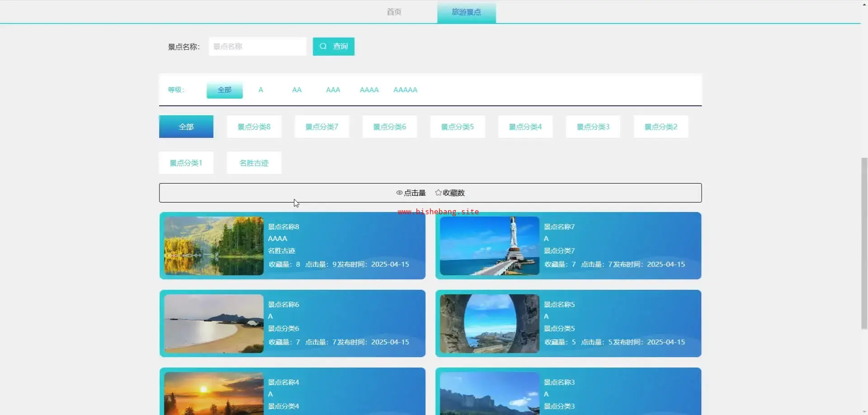This screenshot has height=415, width=868.
Task: Click the magnifier icon in the 查询 button
Action: 323,46
